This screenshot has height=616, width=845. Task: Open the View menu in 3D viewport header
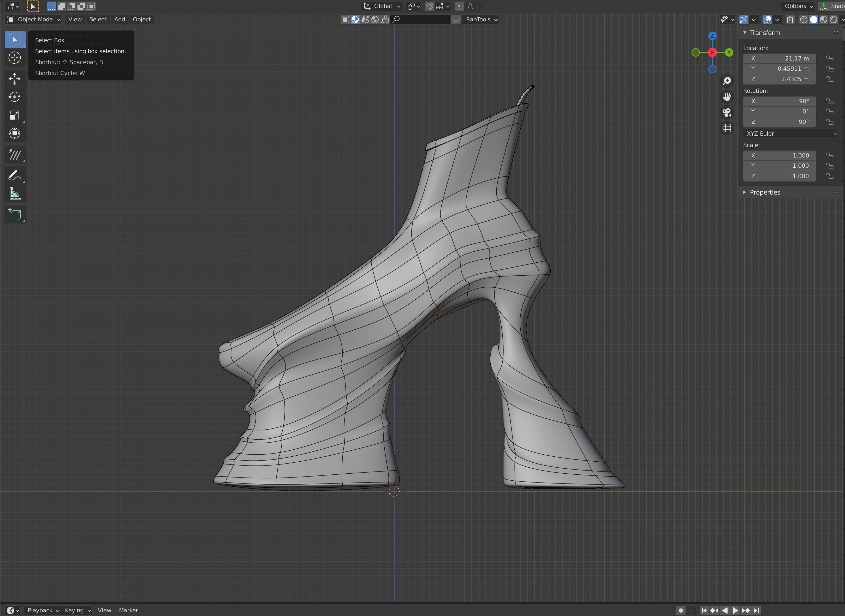coord(75,19)
